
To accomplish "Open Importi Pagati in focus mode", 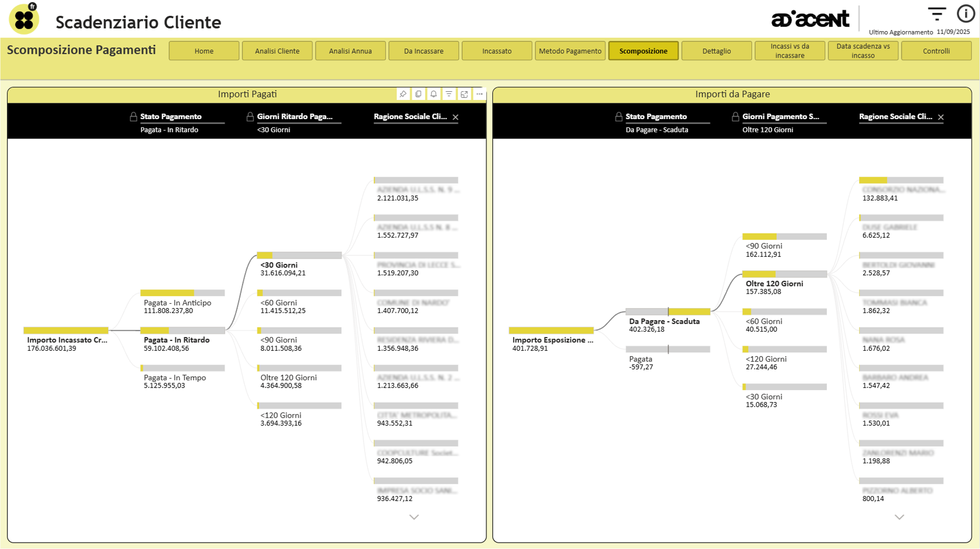I will 464,94.
